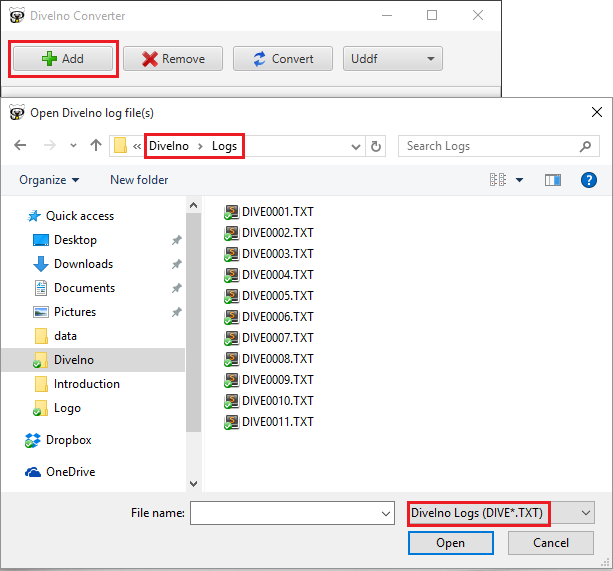Screen dimensions: 613x571
Task: Open the view options dropdown arrow
Action: (520, 180)
